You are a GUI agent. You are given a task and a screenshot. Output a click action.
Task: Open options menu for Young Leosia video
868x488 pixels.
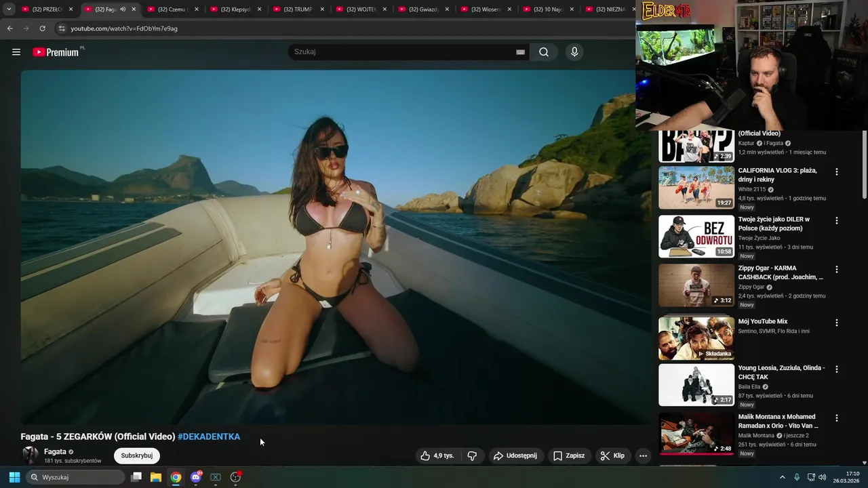tap(836, 369)
